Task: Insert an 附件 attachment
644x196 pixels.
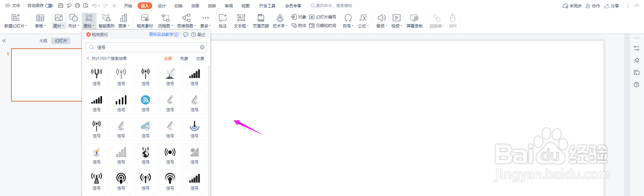Action: click(299, 25)
